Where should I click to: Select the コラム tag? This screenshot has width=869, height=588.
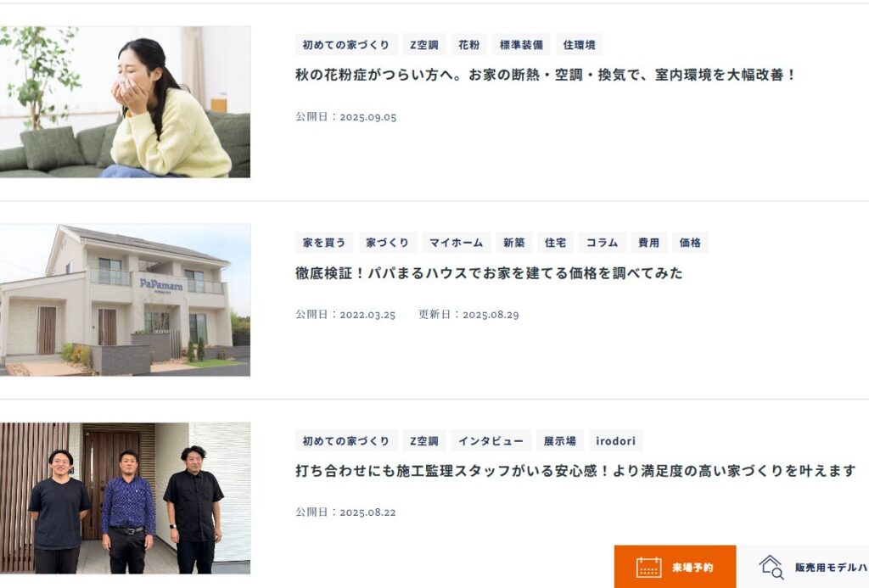(x=602, y=243)
